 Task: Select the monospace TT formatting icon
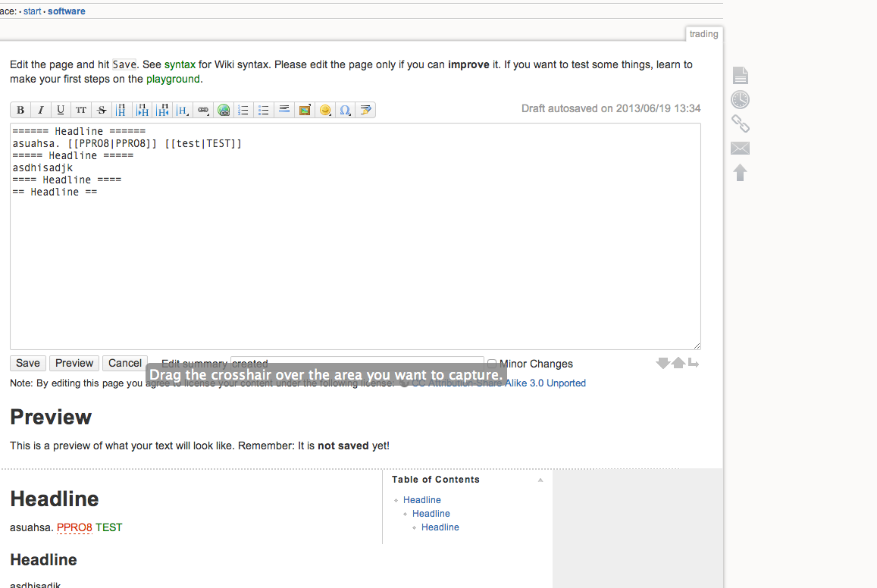81,110
